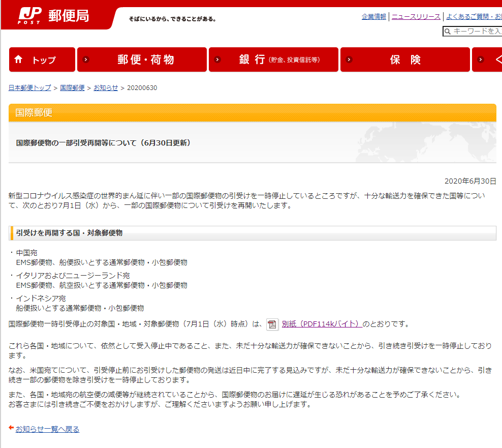
Task: Click the red arrow icon beside お知らせ一覧へ戻る
Action: point(11,428)
